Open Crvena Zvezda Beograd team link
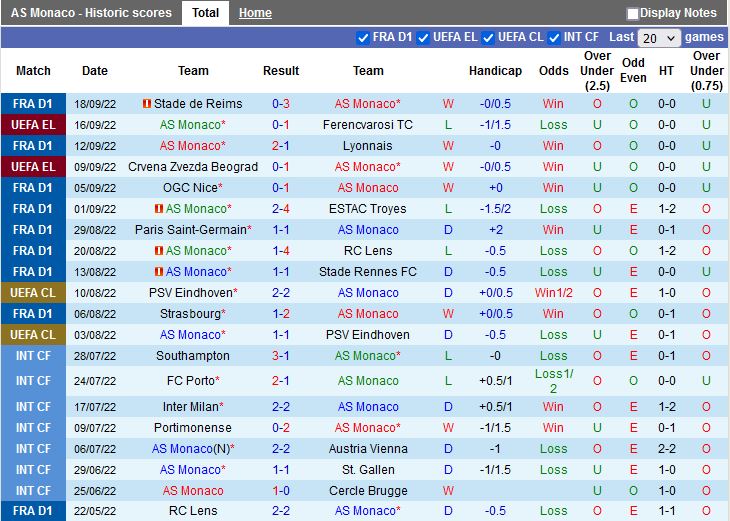This screenshot has width=730, height=521. [x=193, y=167]
